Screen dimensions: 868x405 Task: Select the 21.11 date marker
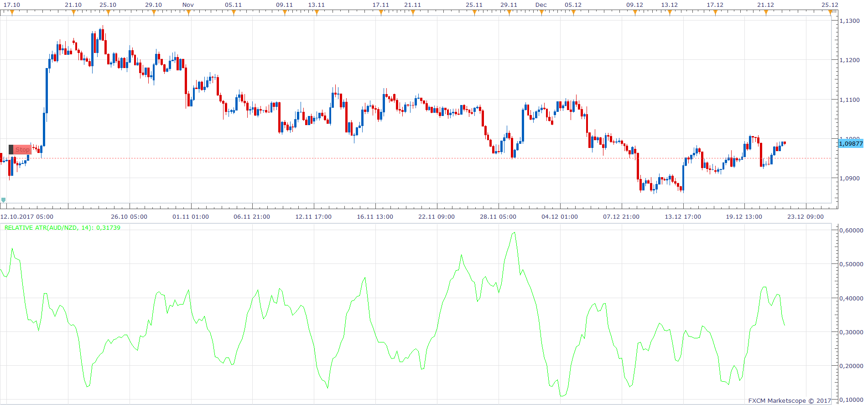[413, 12]
